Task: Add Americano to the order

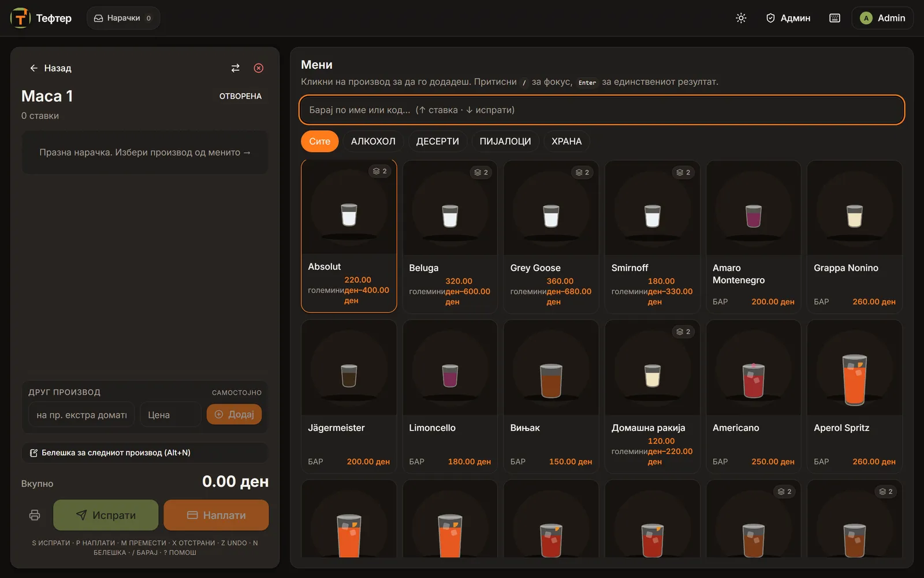Action: [754, 397]
